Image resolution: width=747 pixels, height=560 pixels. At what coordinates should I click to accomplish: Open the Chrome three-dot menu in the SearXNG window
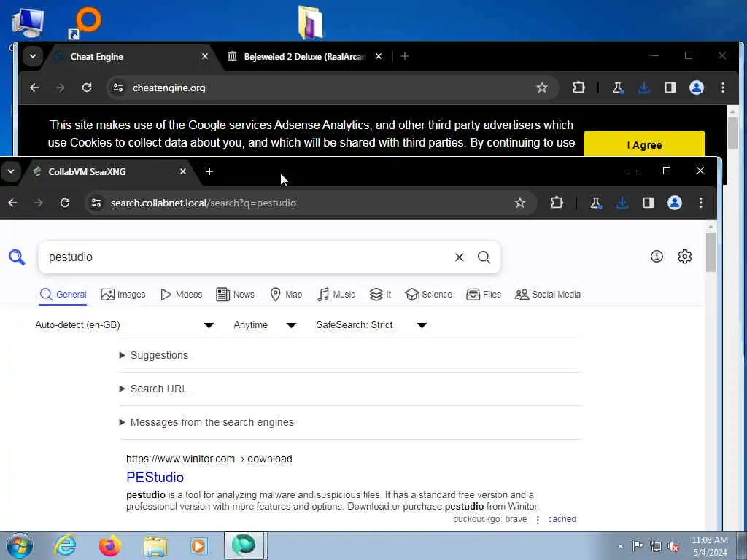701,203
